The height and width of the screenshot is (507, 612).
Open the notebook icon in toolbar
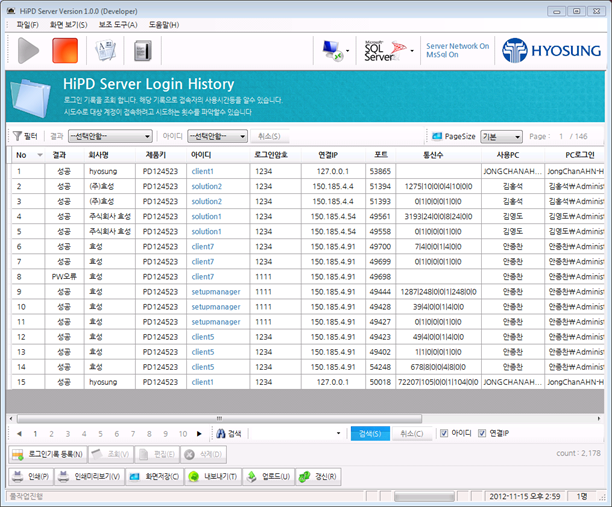pos(142,51)
